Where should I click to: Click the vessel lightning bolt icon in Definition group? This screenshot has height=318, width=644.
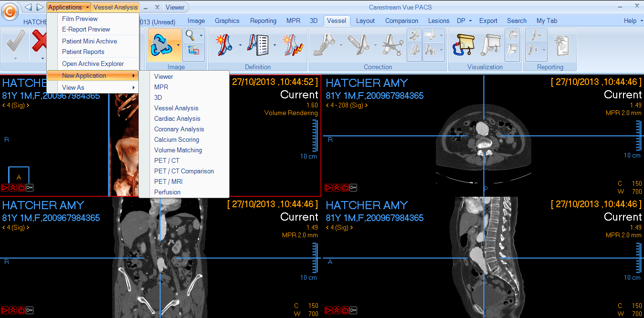[x=292, y=45]
